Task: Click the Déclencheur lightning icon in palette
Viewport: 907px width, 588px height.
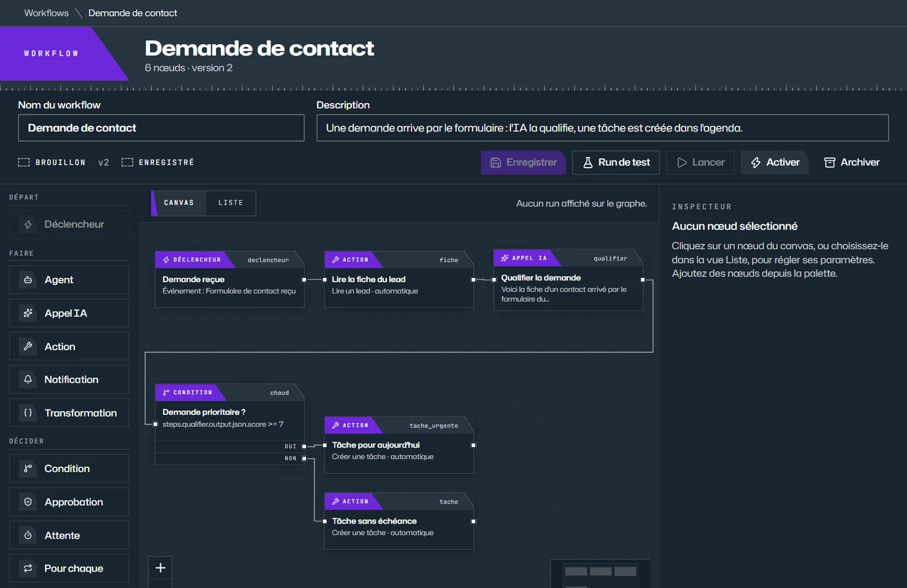Action: (28, 224)
